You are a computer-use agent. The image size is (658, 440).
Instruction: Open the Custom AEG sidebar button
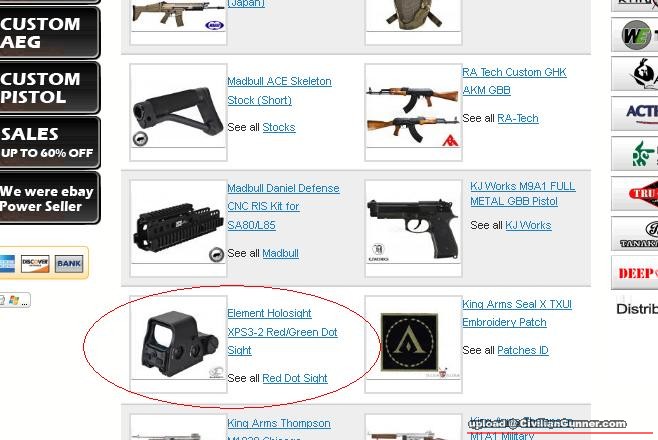click(50, 33)
